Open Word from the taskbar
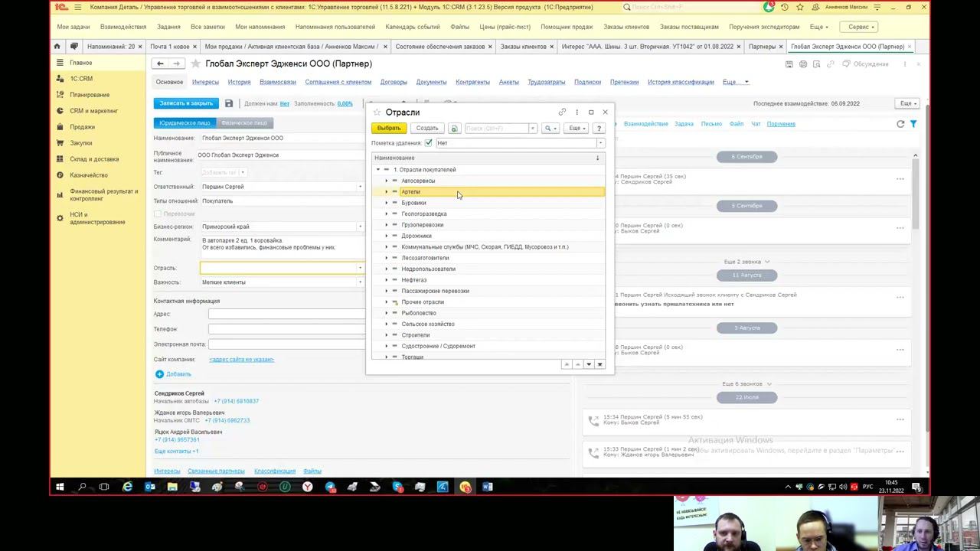 click(487, 487)
